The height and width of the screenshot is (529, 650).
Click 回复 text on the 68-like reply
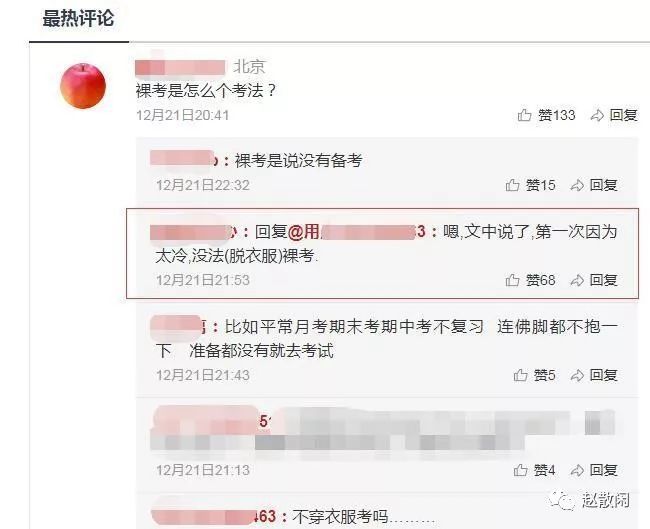click(x=604, y=280)
